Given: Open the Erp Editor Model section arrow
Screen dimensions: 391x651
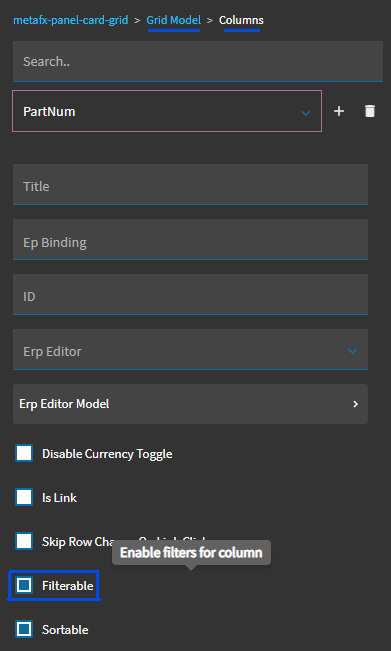Looking at the screenshot, I should pyautogui.click(x=355, y=404).
